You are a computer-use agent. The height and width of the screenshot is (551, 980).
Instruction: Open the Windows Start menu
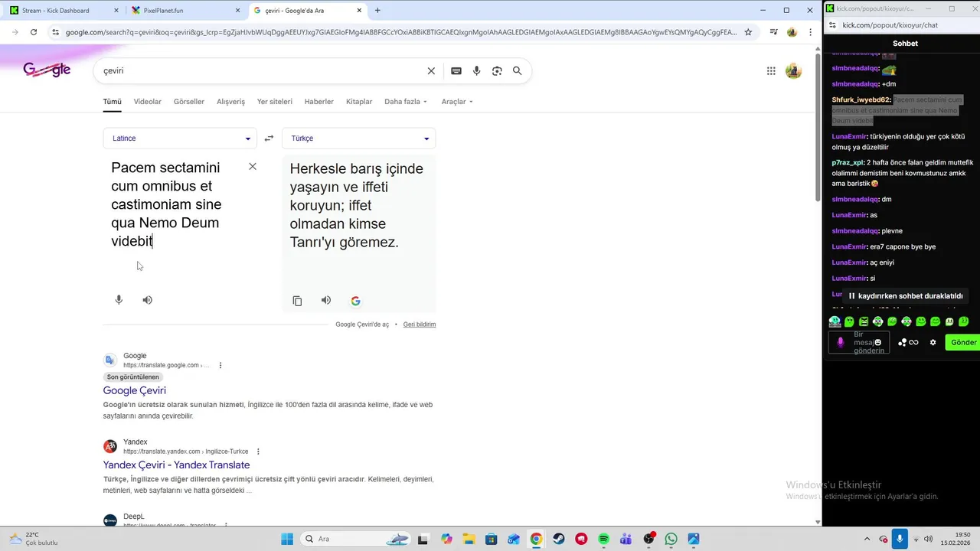pos(287,539)
